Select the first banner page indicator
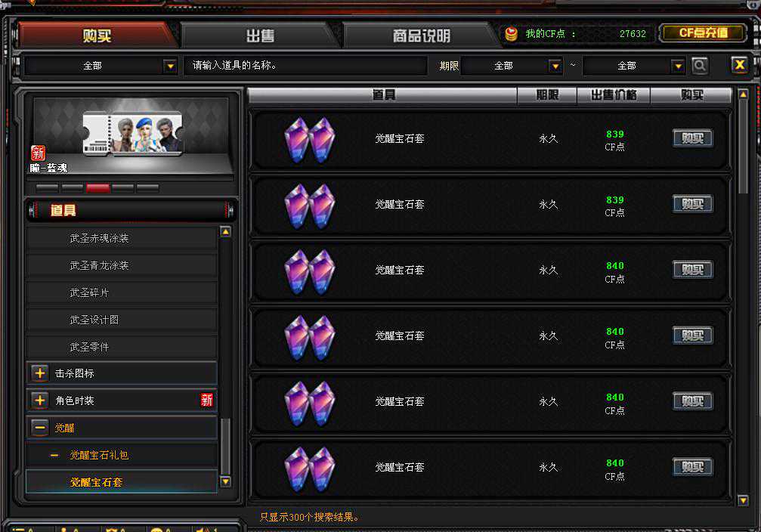This screenshot has height=532, width=761. point(47,188)
